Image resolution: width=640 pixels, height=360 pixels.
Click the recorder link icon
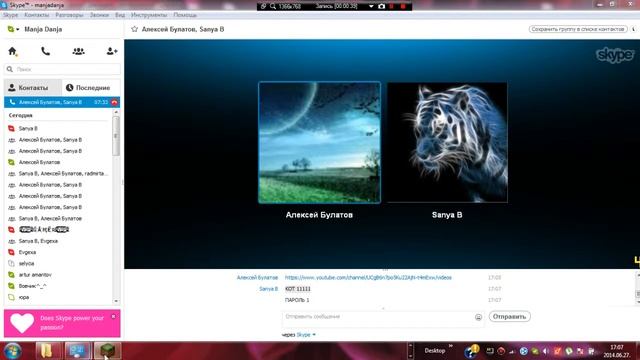263,7
